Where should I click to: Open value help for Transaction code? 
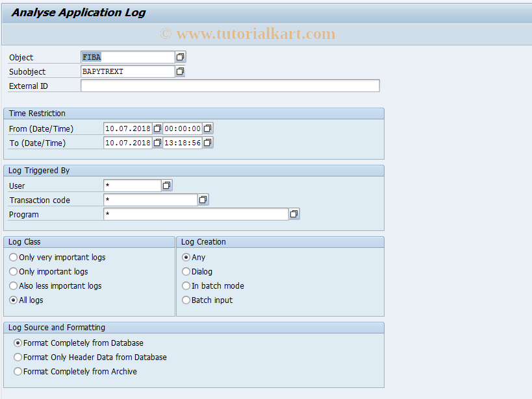(203, 199)
